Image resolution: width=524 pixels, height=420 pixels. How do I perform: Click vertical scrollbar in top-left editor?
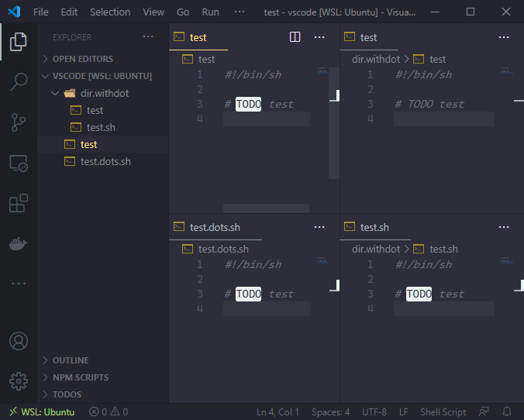point(334,123)
